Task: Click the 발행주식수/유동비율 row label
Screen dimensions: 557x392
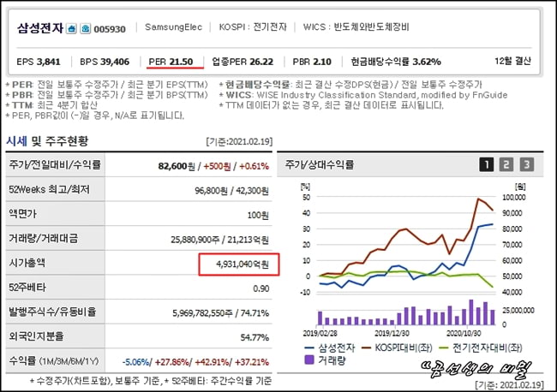Action: pyautogui.click(x=52, y=312)
